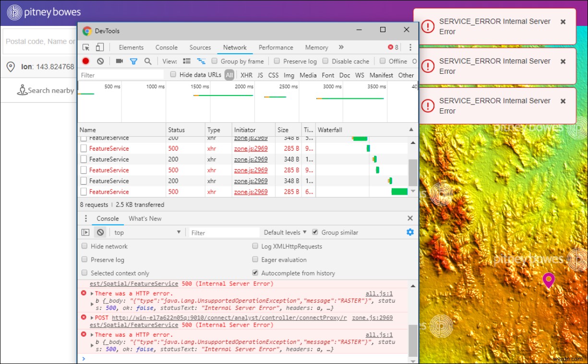Clear all network requests
The height and width of the screenshot is (364, 588).
tap(100, 61)
